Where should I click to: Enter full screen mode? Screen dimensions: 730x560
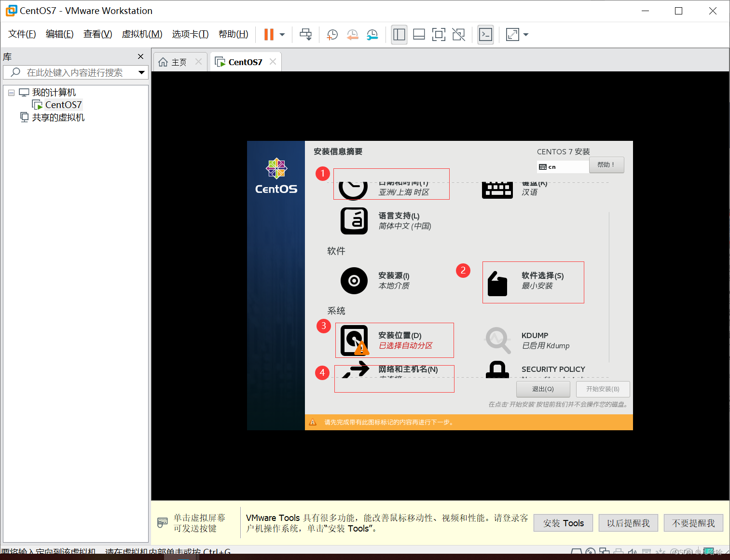point(439,34)
